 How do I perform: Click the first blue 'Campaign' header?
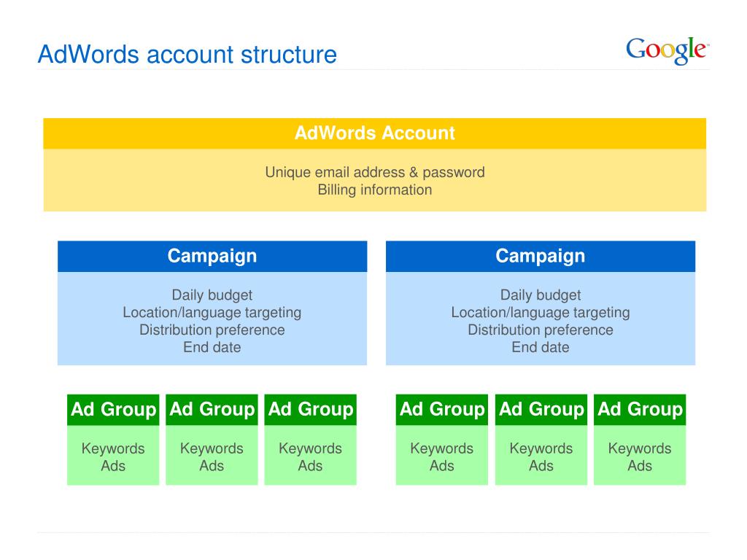point(212,256)
